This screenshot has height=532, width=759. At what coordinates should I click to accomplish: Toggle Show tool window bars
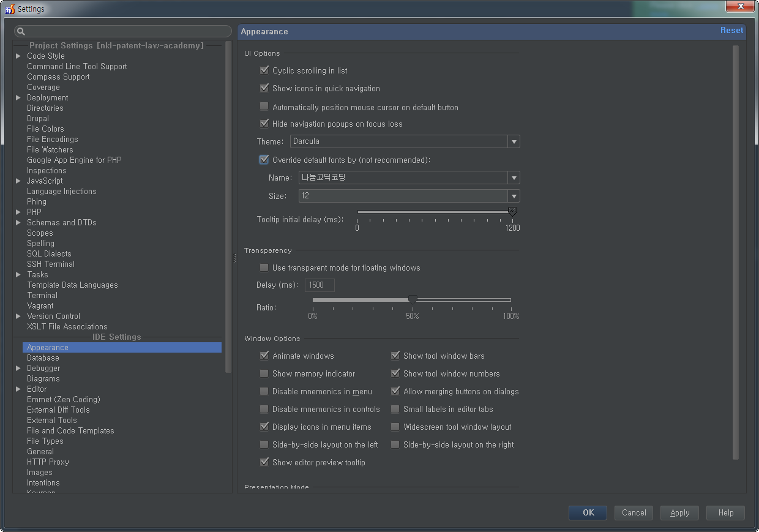[x=395, y=356]
